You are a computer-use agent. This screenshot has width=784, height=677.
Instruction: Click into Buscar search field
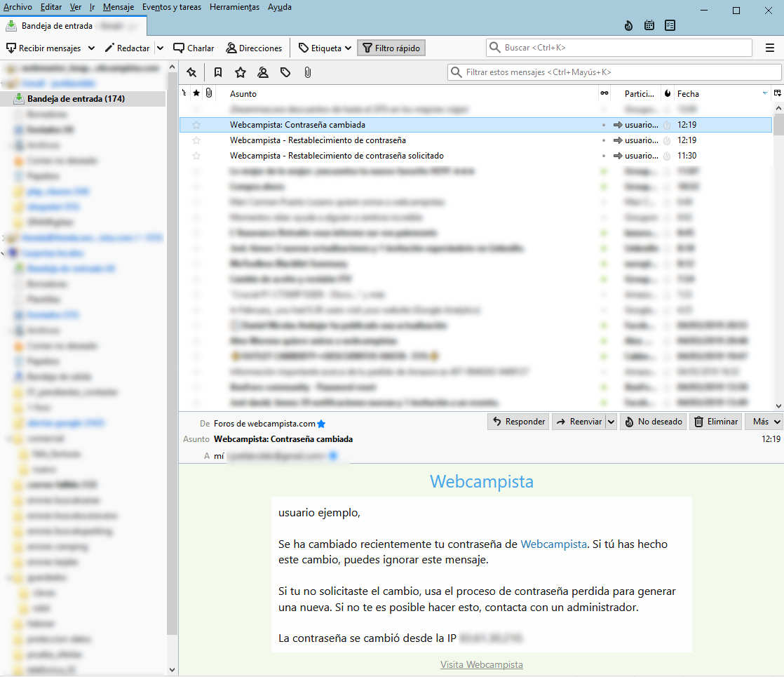619,48
